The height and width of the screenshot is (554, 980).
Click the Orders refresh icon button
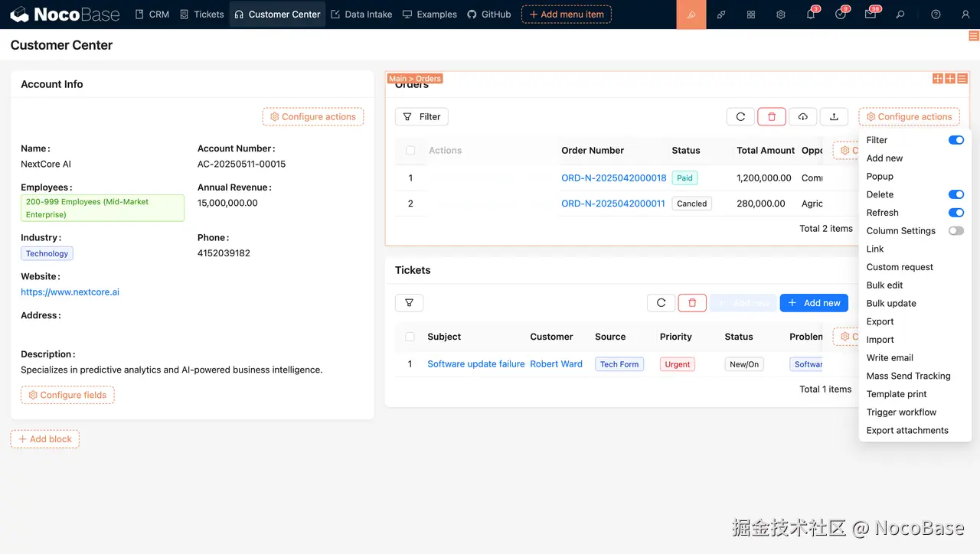pos(740,116)
